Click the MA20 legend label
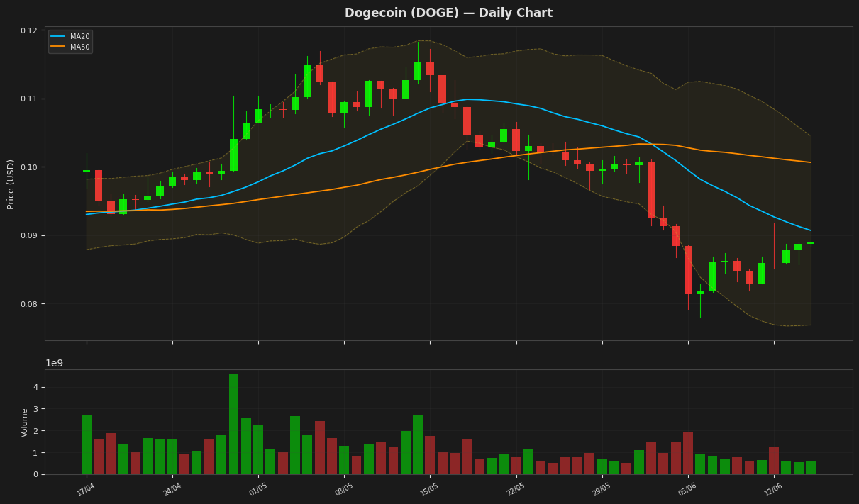 [x=79, y=36]
